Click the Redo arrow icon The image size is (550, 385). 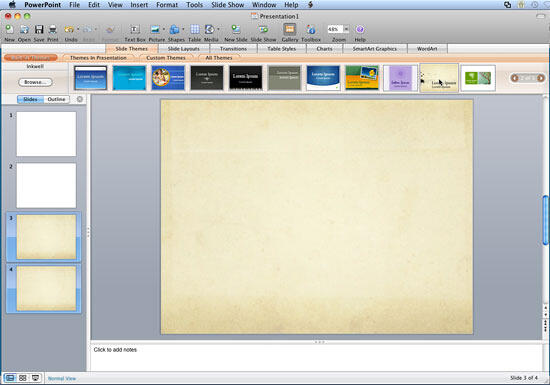87,29
